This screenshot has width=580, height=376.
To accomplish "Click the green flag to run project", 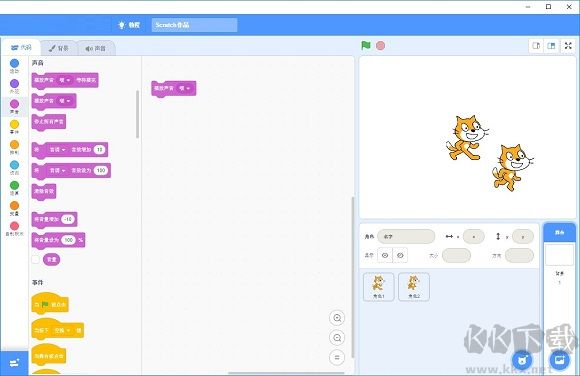I will (366, 46).
